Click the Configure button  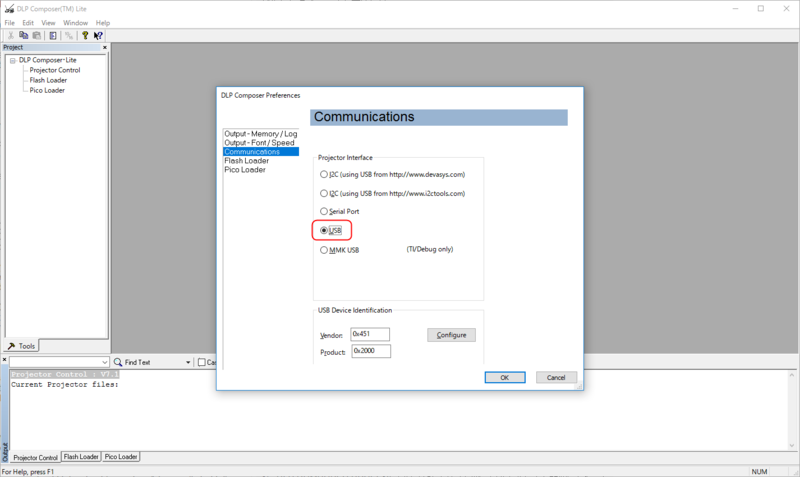pos(451,335)
